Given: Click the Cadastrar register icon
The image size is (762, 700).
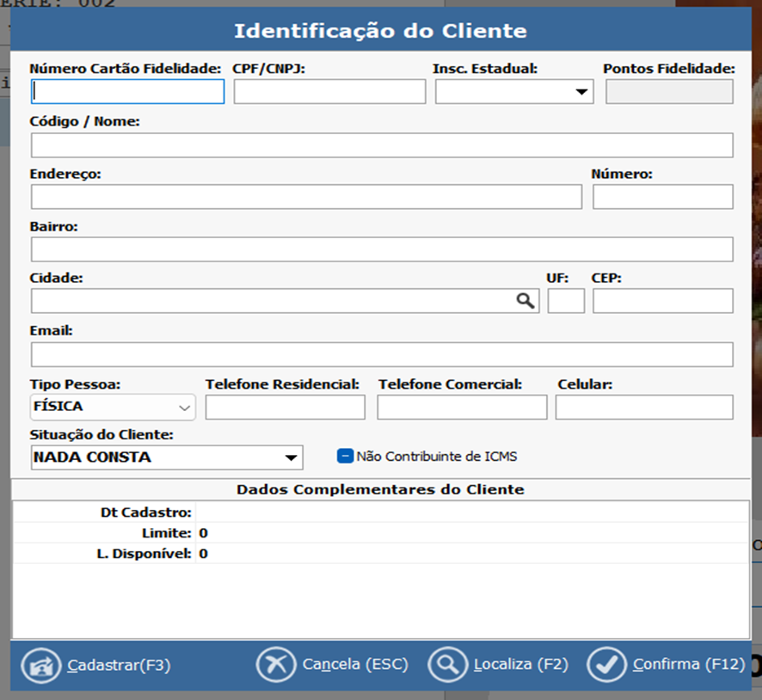Looking at the screenshot, I should (x=41, y=666).
